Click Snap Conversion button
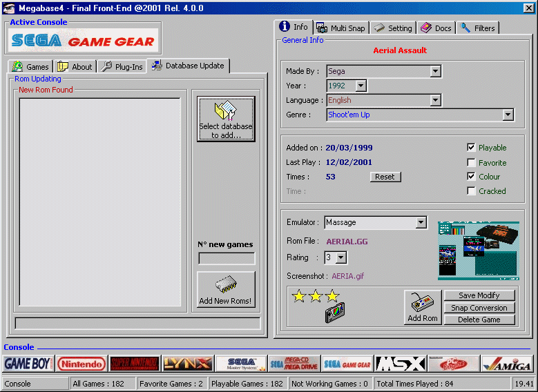This screenshot has height=392, width=538. tap(479, 308)
